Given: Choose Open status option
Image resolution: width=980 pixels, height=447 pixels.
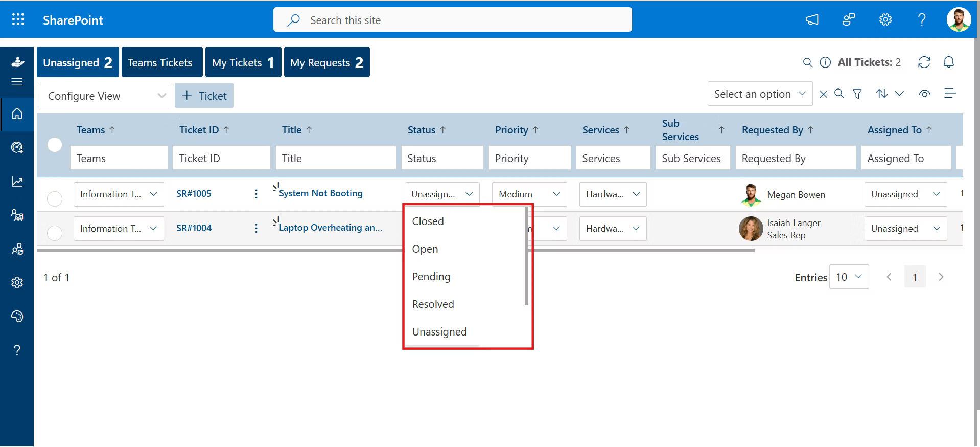Looking at the screenshot, I should [x=464, y=249].
